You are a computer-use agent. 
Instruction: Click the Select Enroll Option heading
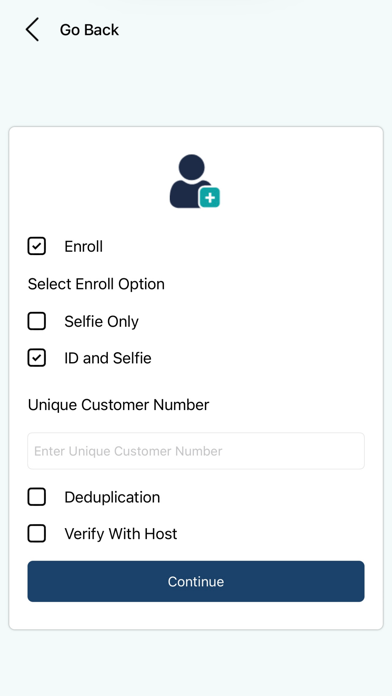point(96,284)
